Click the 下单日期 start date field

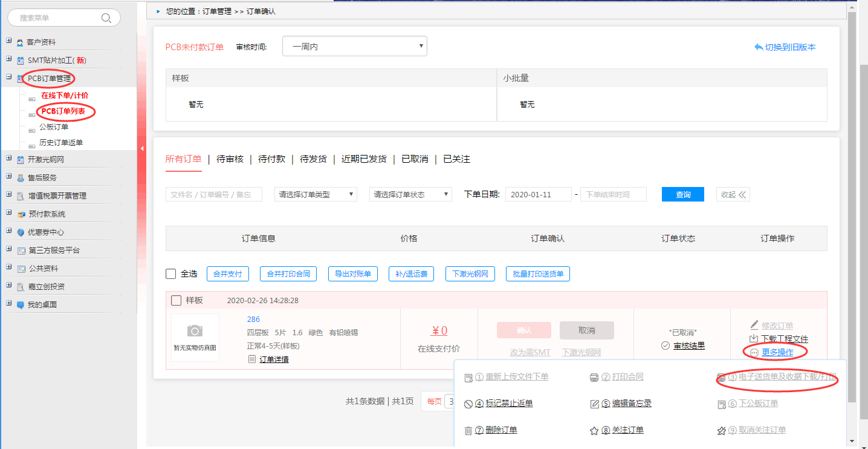pyautogui.click(x=538, y=194)
